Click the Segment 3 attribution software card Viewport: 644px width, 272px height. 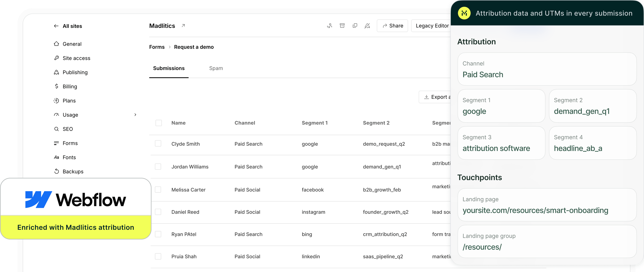click(x=501, y=143)
